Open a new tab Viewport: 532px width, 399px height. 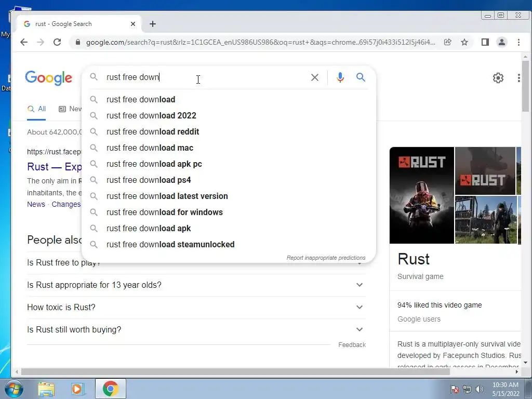[x=153, y=24]
